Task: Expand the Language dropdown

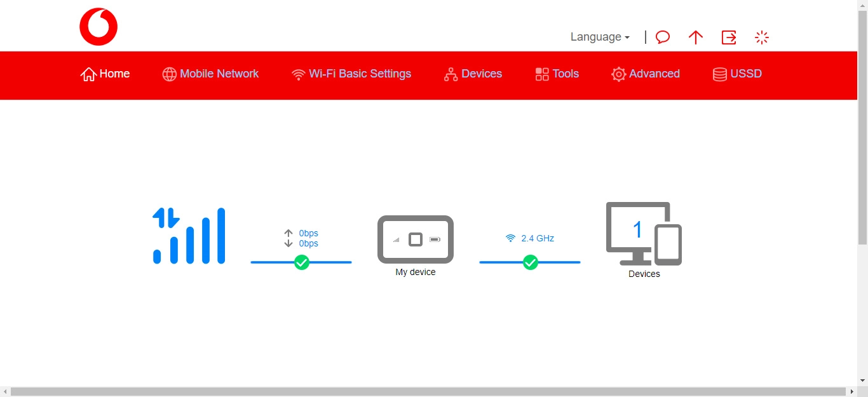Action: (x=600, y=37)
